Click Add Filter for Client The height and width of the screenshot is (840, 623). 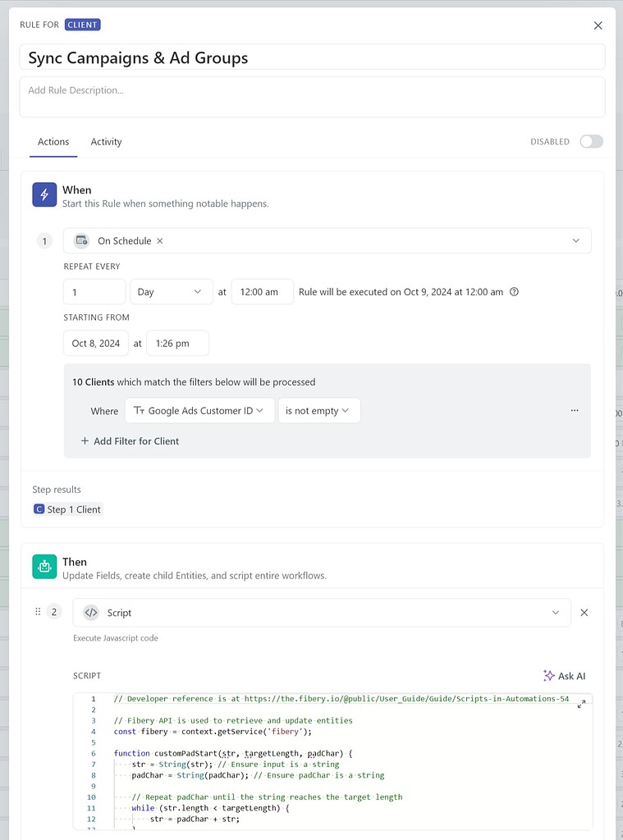pyautogui.click(x=130, y=441)
